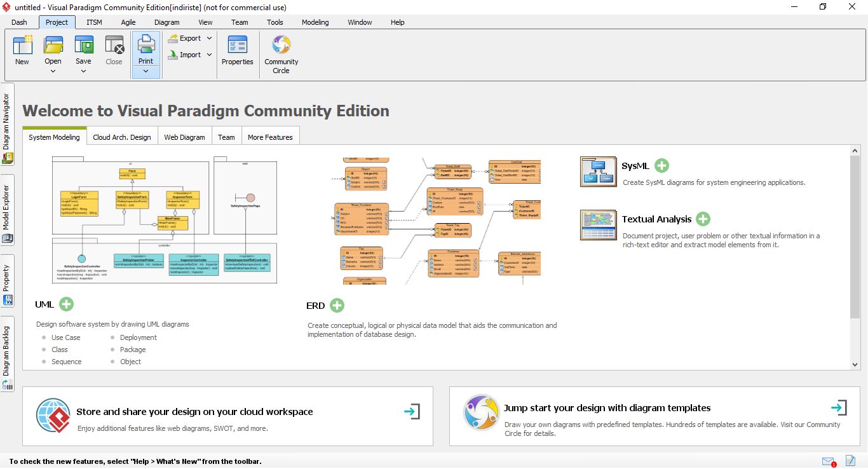Open the Modeling menu tab
This screenshot has width=868, height=469.
(x=315, y=22)
